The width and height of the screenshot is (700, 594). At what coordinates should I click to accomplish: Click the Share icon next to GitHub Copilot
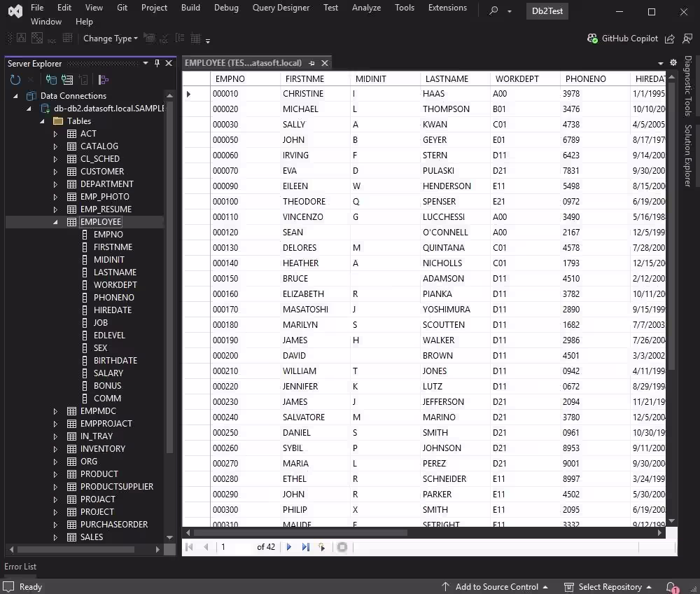pyautogui.click(x=669, y=39)
